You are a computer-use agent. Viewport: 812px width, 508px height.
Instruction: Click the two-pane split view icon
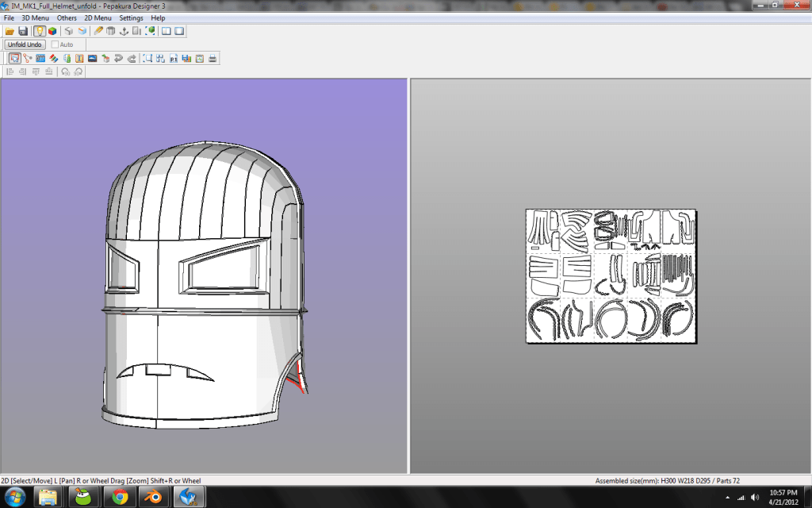coord(167,31)
